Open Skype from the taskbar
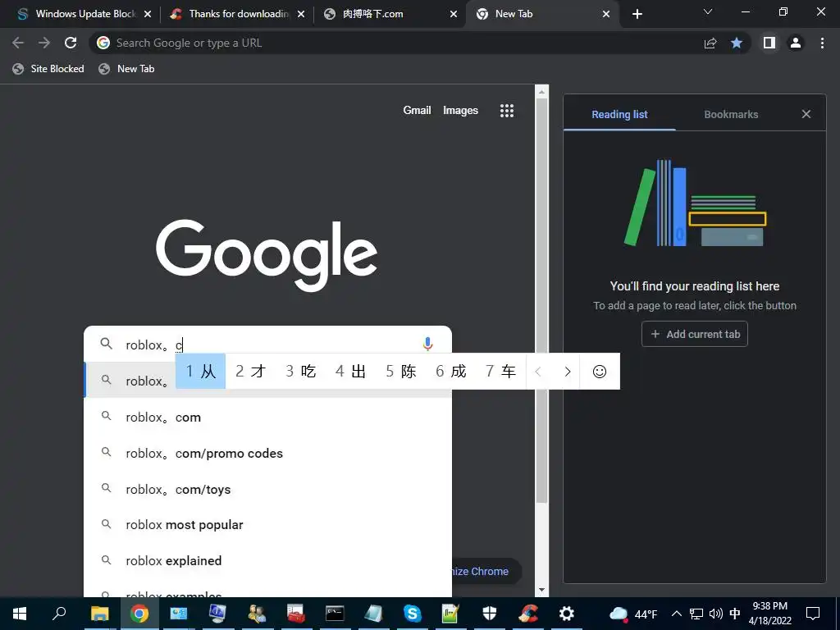The width and height of the screenshot is (840, 630). pyautogui.click(x=412, y=614)
